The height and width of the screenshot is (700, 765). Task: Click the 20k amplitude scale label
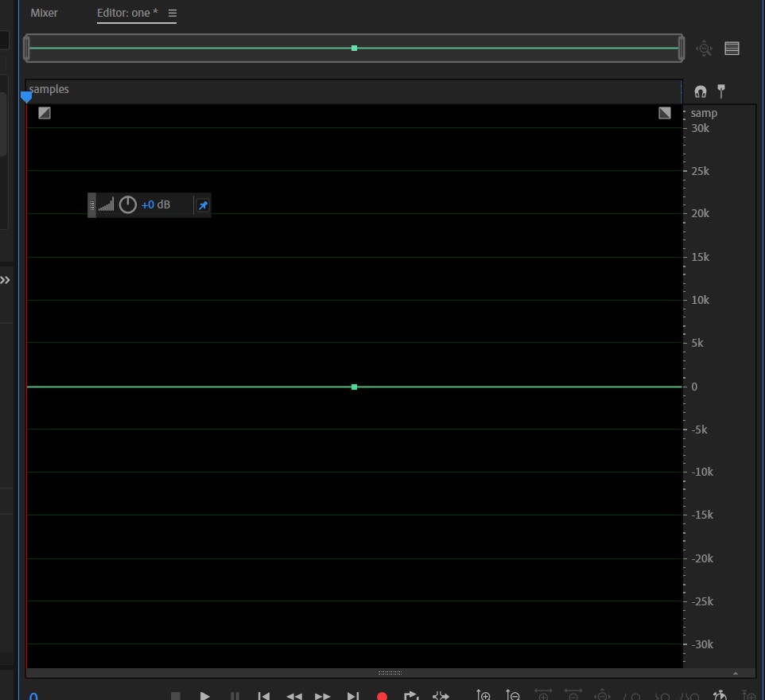pyautogui.click(x=700, y=213)
